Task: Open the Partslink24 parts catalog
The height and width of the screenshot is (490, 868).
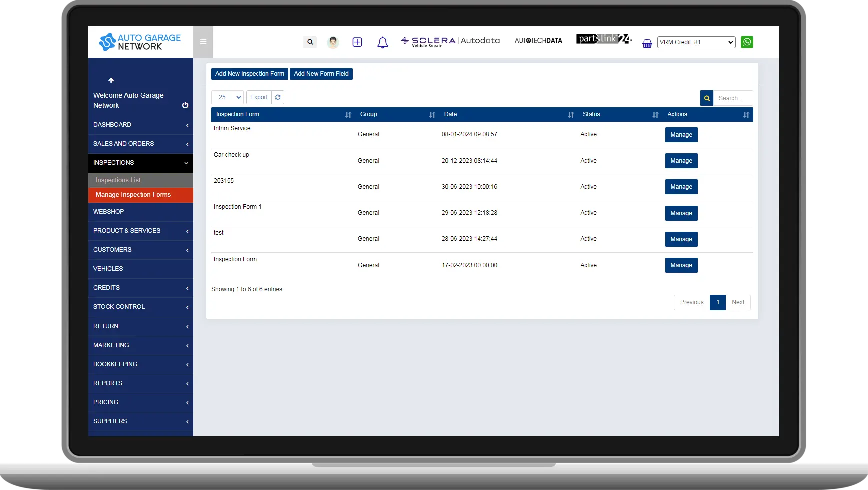Action: (x=603, y=38)
